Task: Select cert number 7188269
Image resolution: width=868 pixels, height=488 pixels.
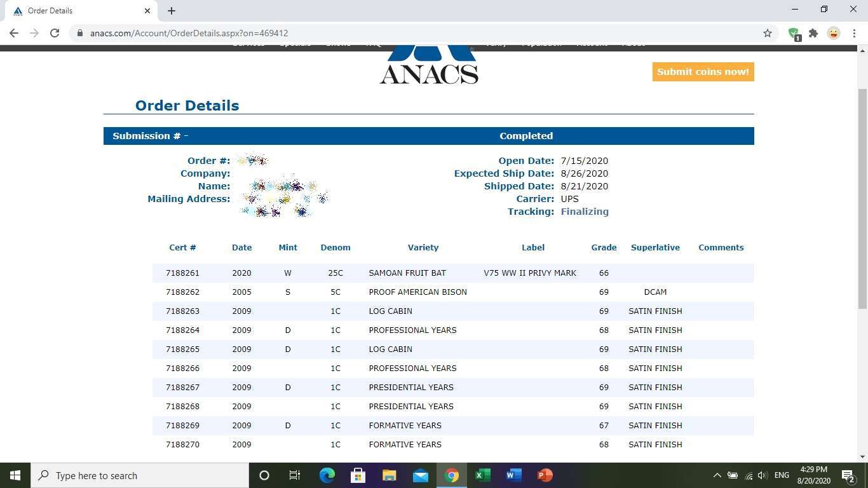Action: click(182, 426)
